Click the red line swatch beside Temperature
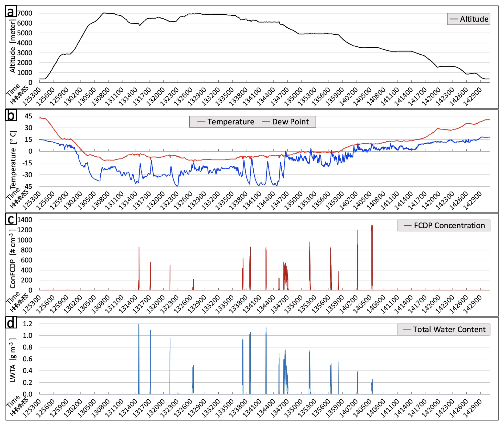Screen dimensions: 504x426 (x=201, y=122)
